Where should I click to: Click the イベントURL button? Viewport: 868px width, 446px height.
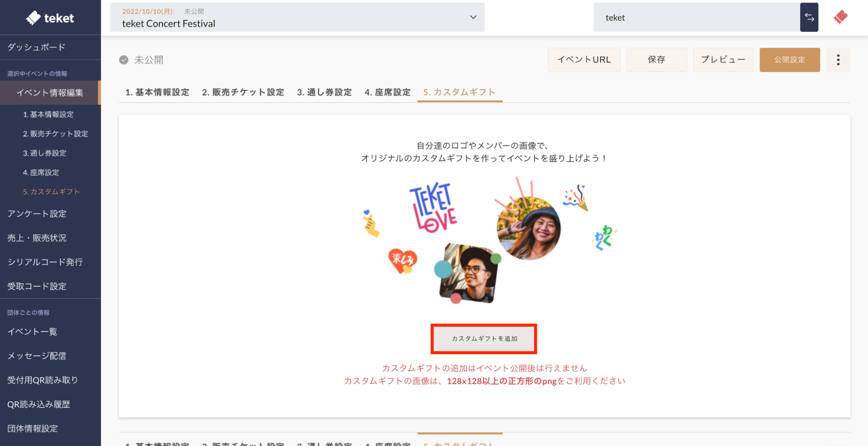(x=584, y=60)
